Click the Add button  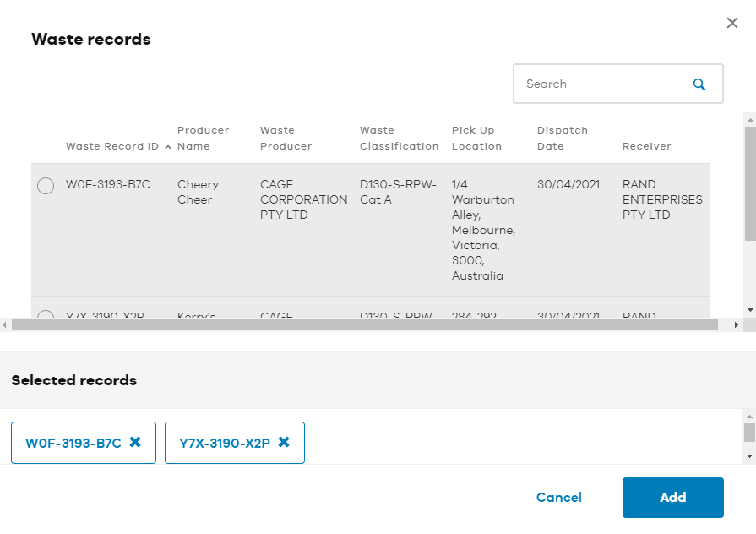click(x=672, y=498)
